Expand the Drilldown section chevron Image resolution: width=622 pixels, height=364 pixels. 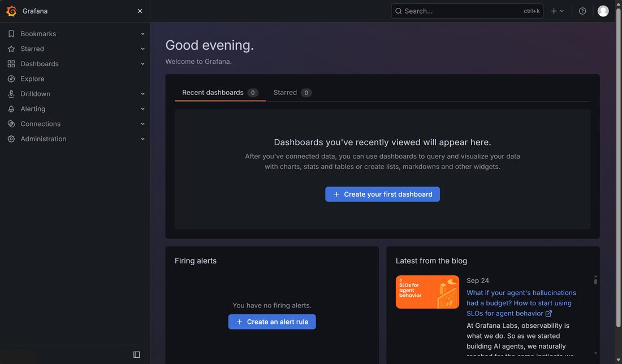[143, 94]
